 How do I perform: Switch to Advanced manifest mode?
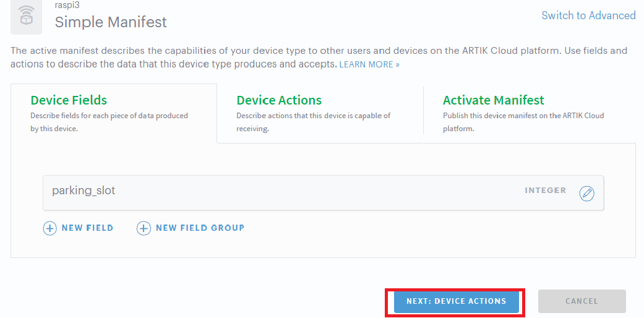click(588, 15)
